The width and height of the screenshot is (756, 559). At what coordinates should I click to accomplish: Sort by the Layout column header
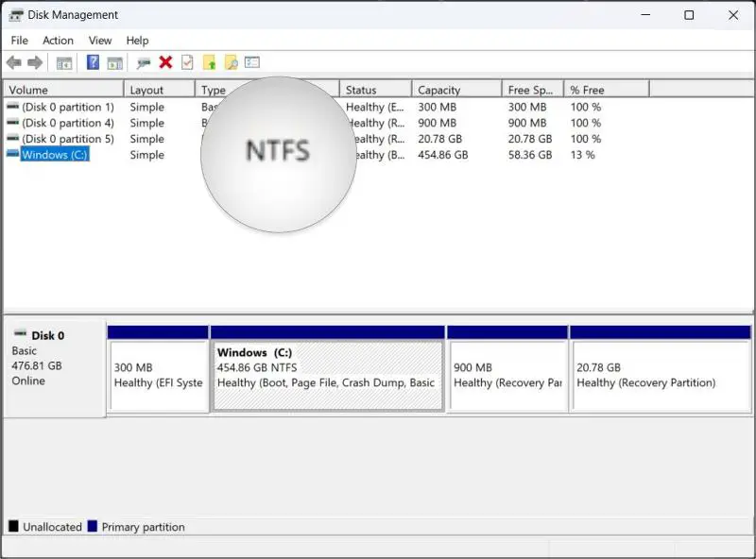[x=160, y=90]
